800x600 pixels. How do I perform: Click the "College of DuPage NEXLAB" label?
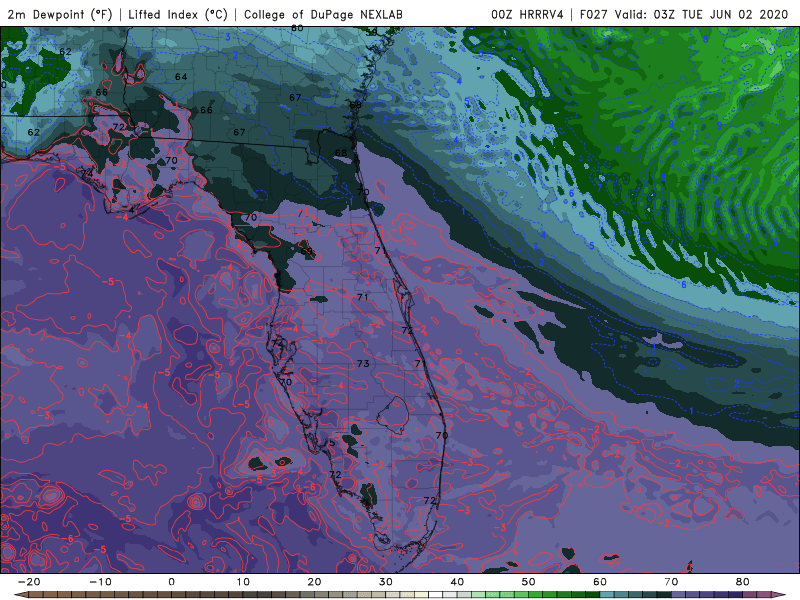(x=323, y=14)
